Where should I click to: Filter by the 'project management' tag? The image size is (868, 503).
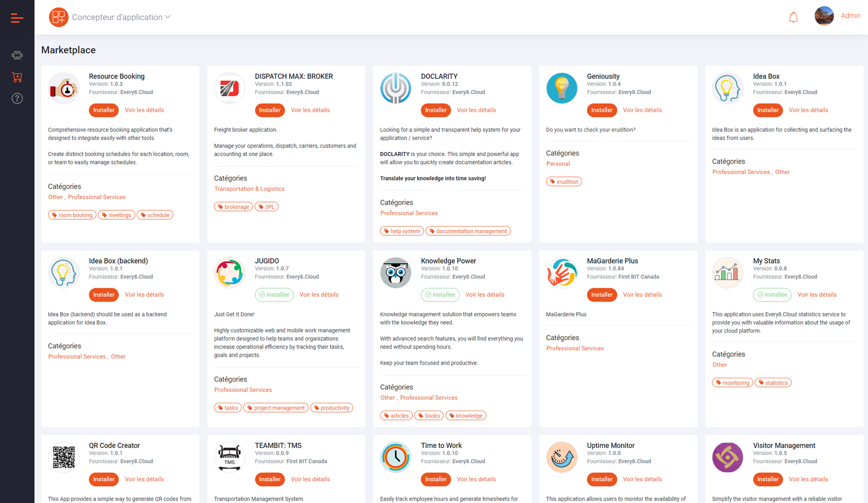(276, 408)
